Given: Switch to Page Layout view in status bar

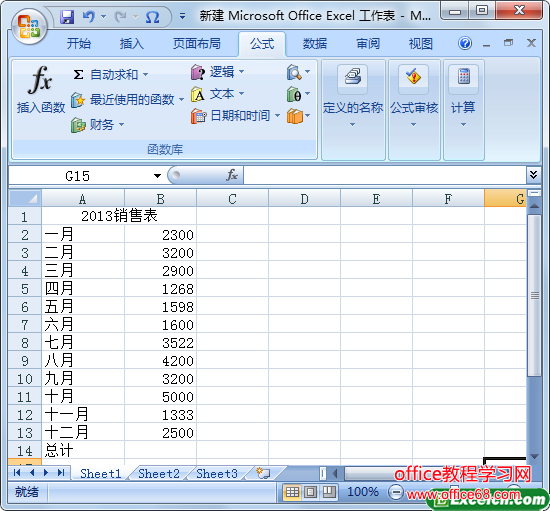Looking at the screenshot, I should tap(310, 492).
